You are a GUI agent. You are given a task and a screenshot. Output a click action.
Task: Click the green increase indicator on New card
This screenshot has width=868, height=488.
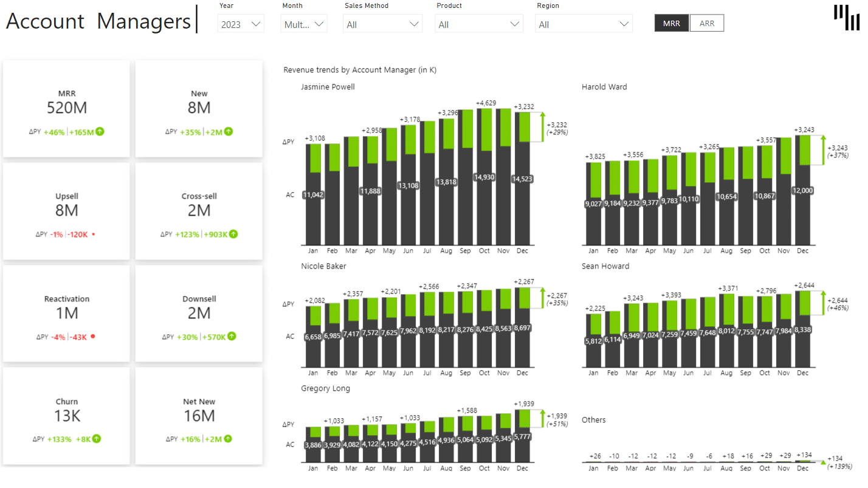(x=229, y=132)
